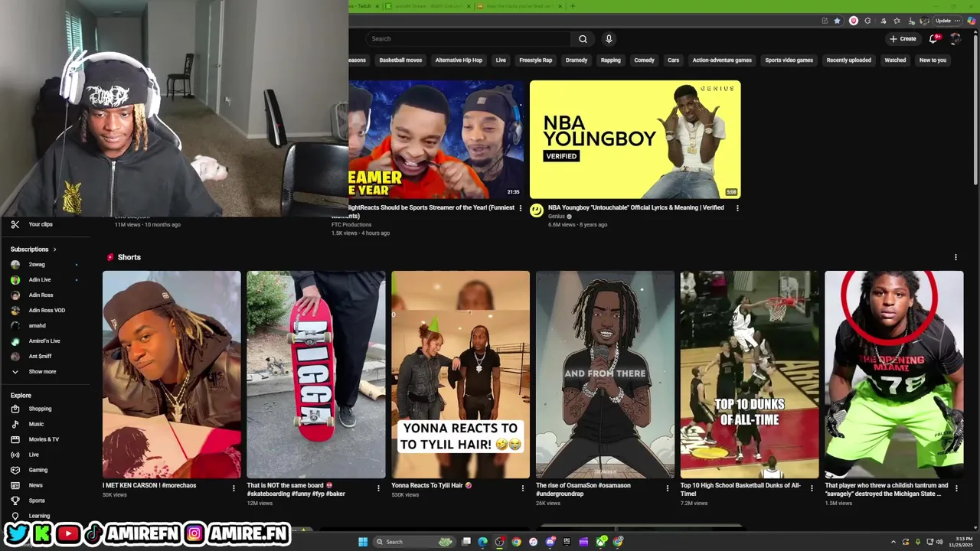
Task: Open options menu for Sports Streamer video
Action: point(521,208)
